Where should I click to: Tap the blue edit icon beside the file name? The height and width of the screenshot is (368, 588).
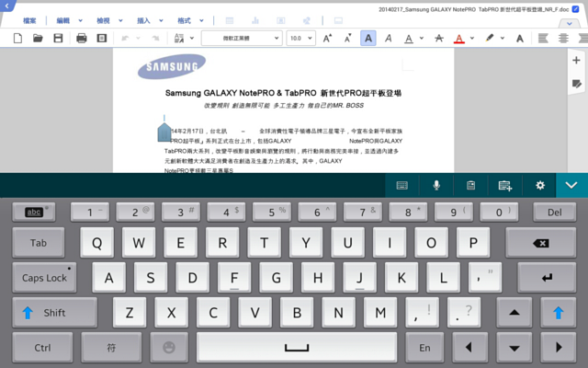point(576,9)
